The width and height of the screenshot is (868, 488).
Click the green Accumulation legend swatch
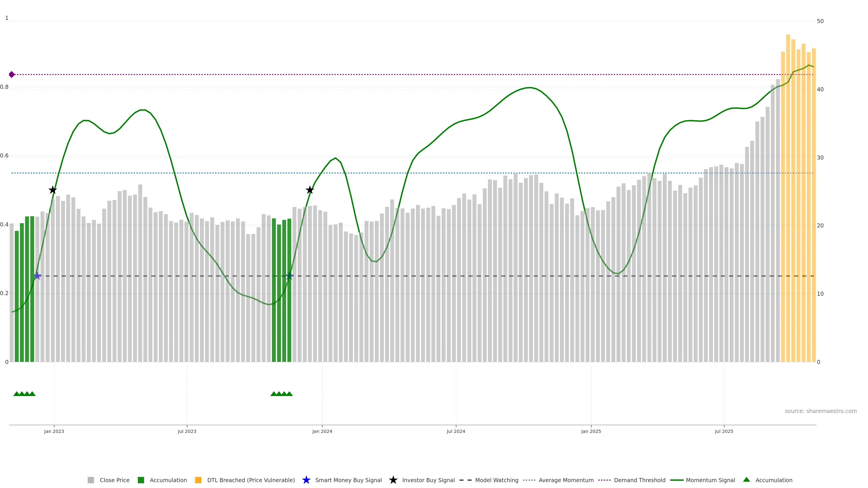click(141, 480)
